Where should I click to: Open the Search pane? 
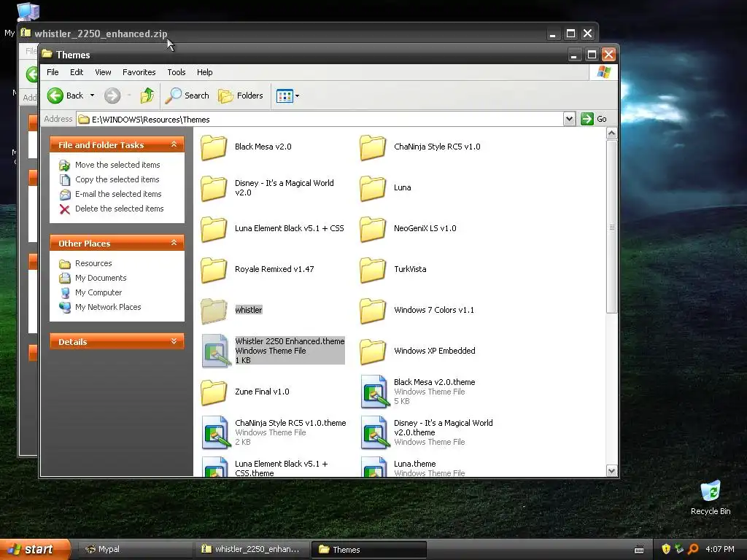[x=187, y=96]
